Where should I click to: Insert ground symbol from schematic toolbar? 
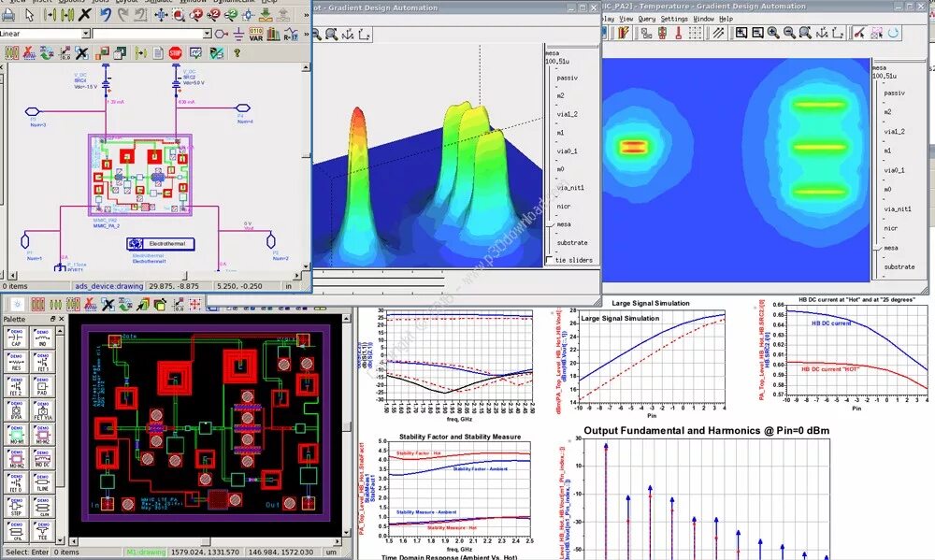tap(238, 34)
